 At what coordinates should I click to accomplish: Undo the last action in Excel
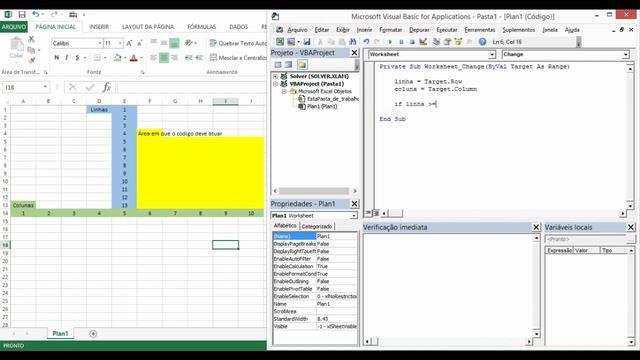click(x=36, y=15)
